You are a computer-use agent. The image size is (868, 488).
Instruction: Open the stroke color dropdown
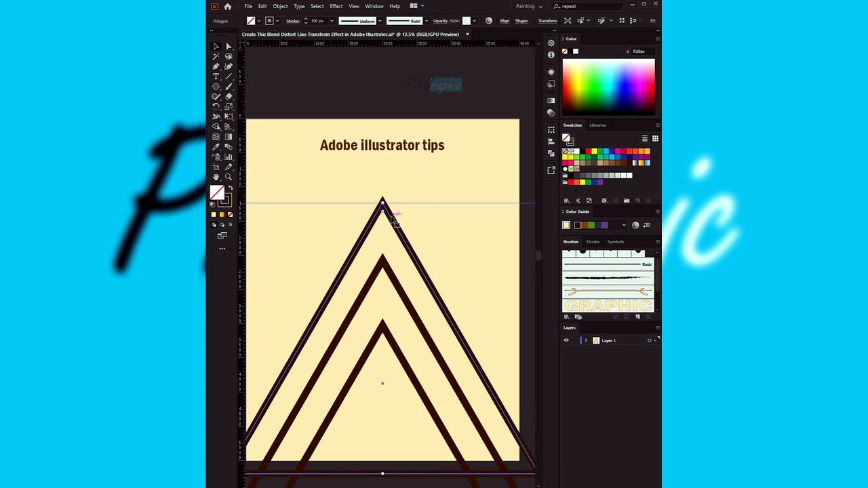(x=278, y=21)
